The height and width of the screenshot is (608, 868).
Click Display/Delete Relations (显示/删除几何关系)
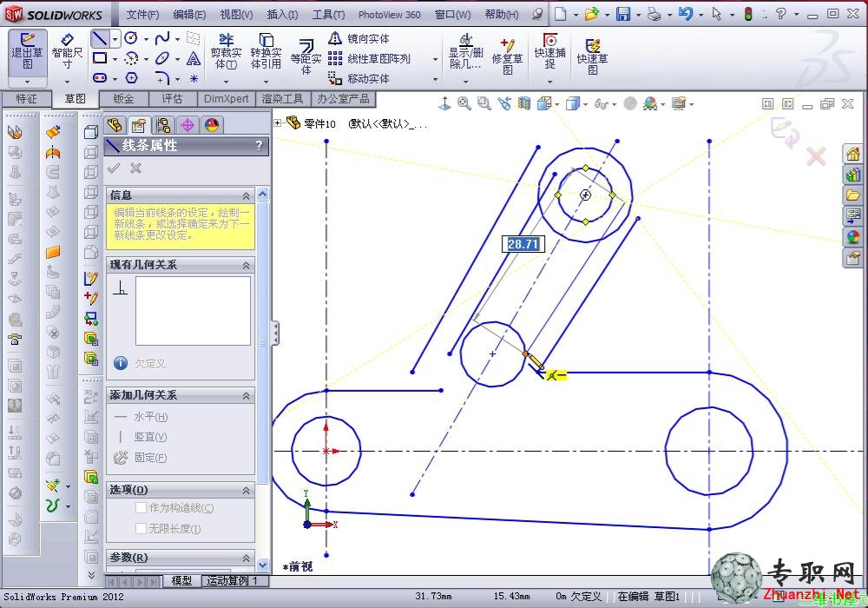465,51
